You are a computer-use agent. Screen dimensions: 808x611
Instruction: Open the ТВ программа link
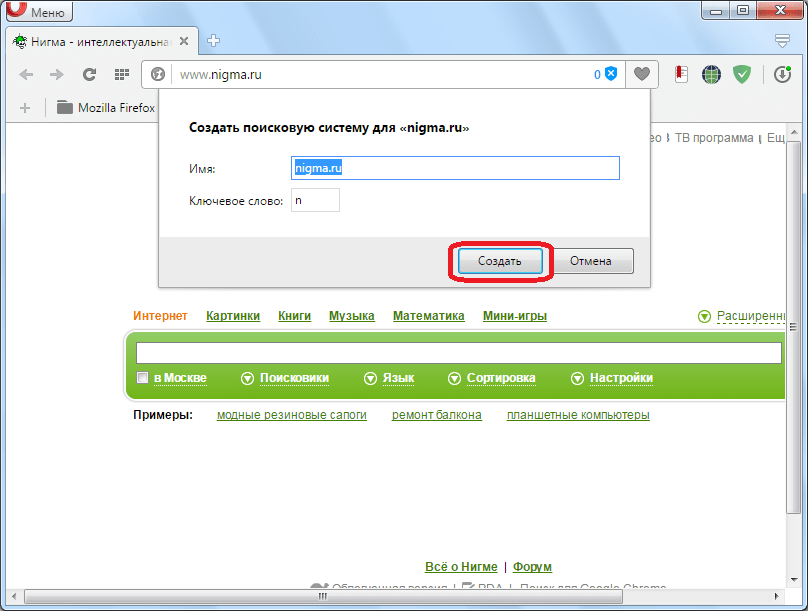[x=714, y=138]
